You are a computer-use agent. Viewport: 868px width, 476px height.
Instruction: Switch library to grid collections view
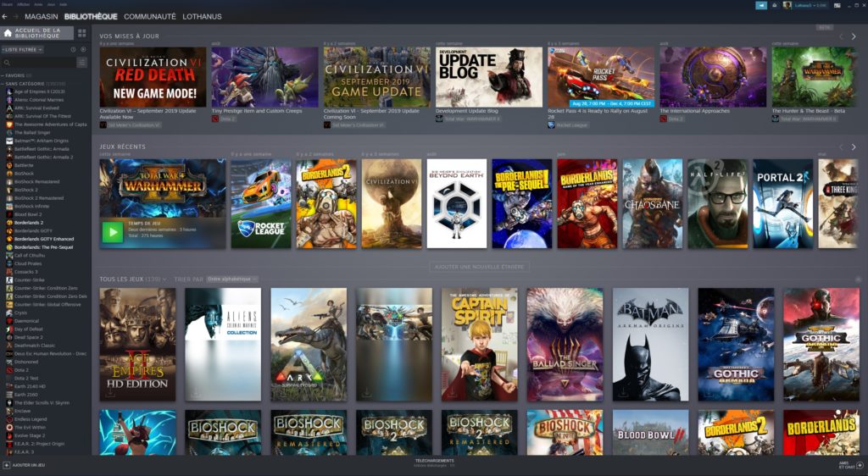pos(82,33)
